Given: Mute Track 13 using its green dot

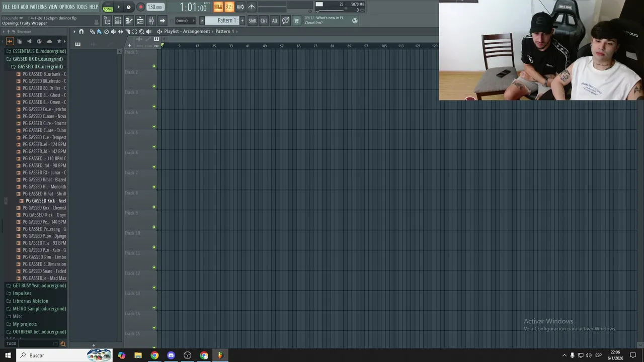Looking at the screenshot, I should 154,308.
